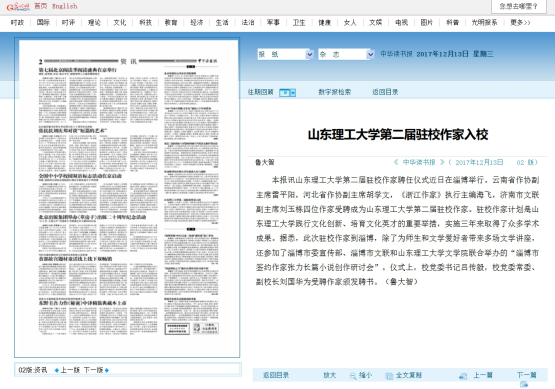Switch to the English version link
The width and height of the screenshot is (555, 389).
(64, 6)
